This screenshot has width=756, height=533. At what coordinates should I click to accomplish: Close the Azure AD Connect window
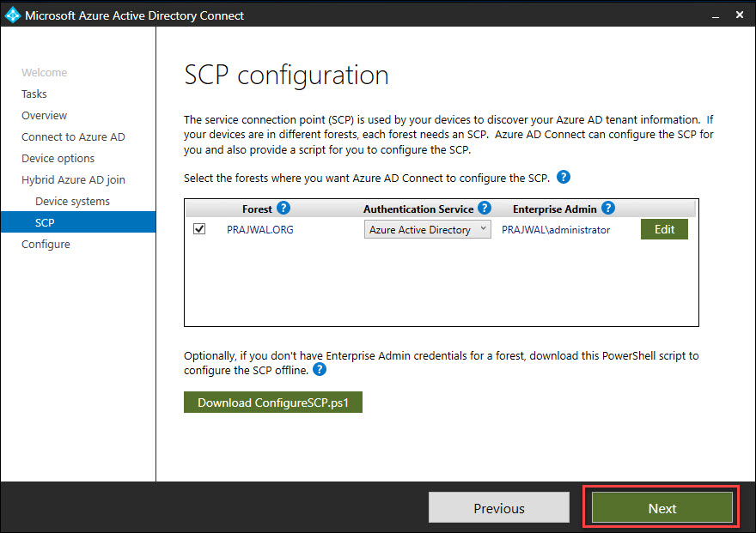[x=740, y=15]
